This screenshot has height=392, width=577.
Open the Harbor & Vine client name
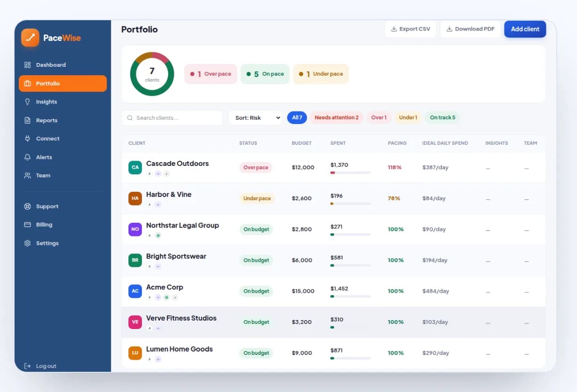coord(169,195)
